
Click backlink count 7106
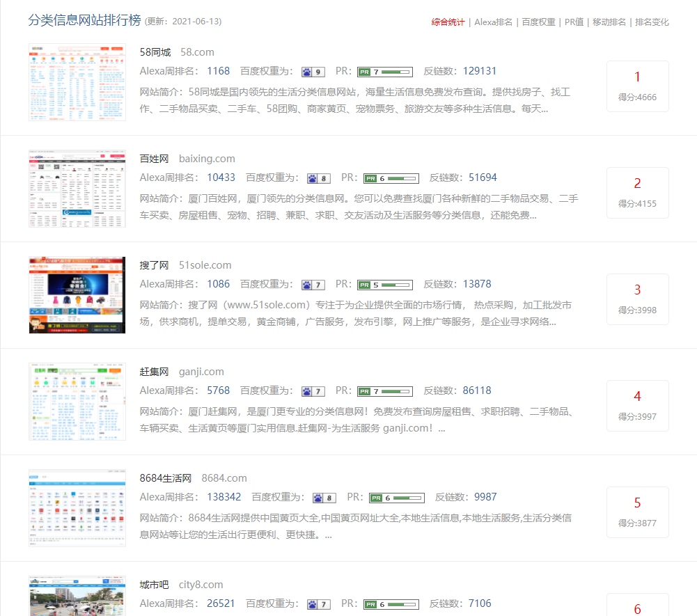[x=480, y=603]
